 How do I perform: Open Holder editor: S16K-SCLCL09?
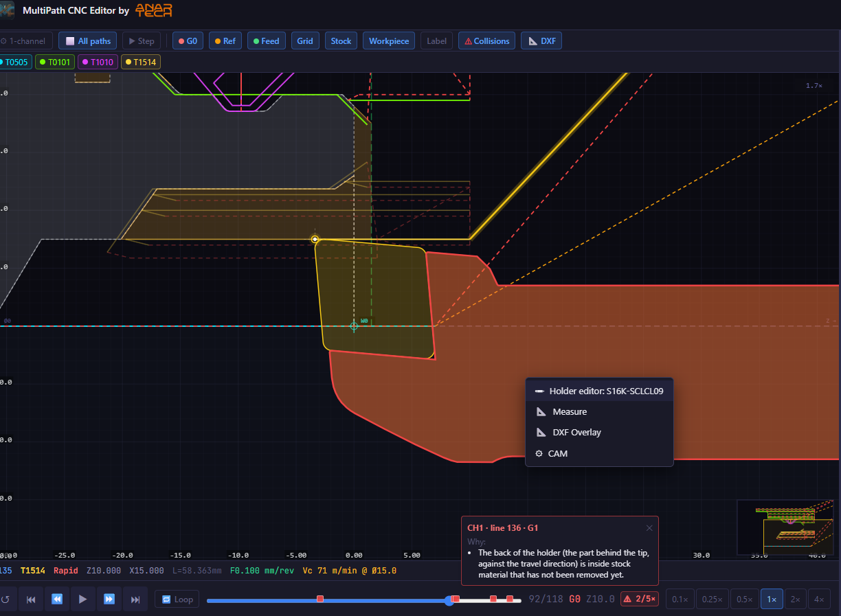coord(599,391)
